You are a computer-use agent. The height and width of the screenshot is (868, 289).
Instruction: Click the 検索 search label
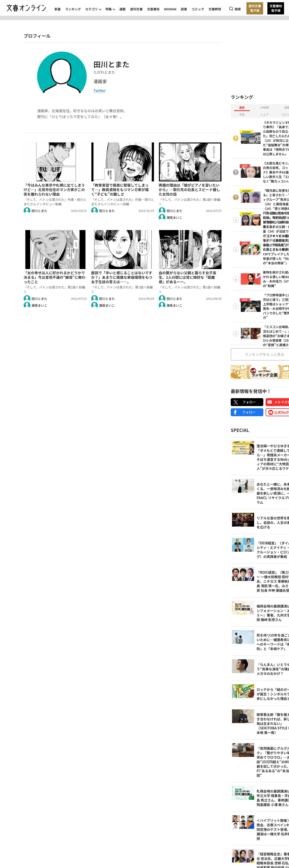pyautogui.click(x=237, y=9)
